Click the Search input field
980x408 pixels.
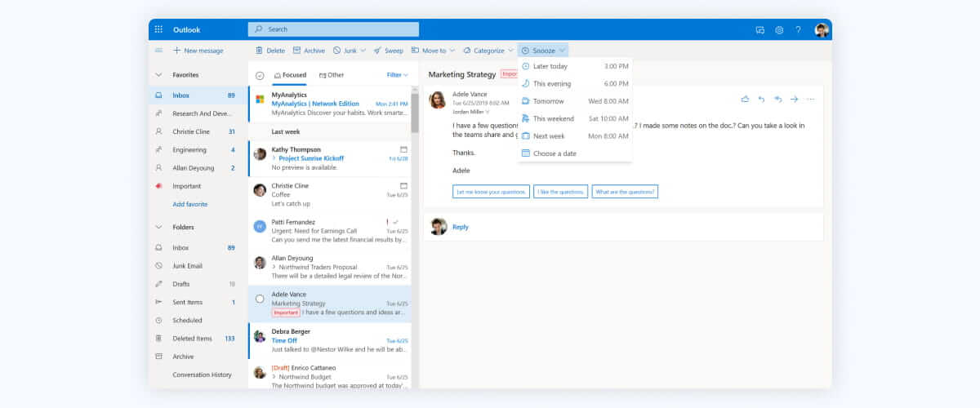(333, 29)
